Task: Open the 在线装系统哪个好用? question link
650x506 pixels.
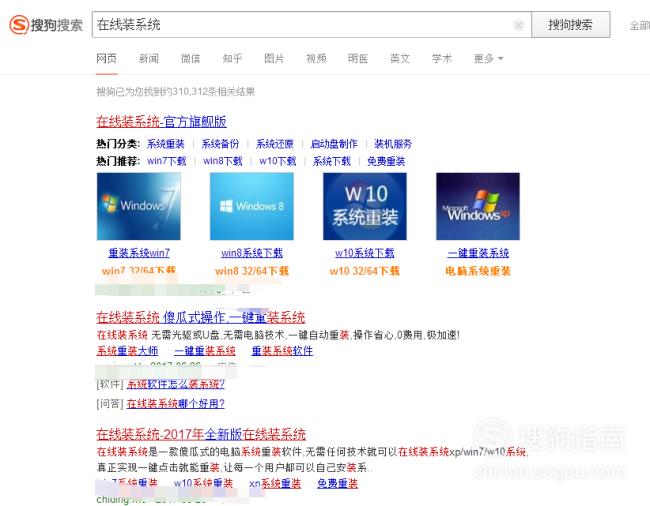Action: 175,403
